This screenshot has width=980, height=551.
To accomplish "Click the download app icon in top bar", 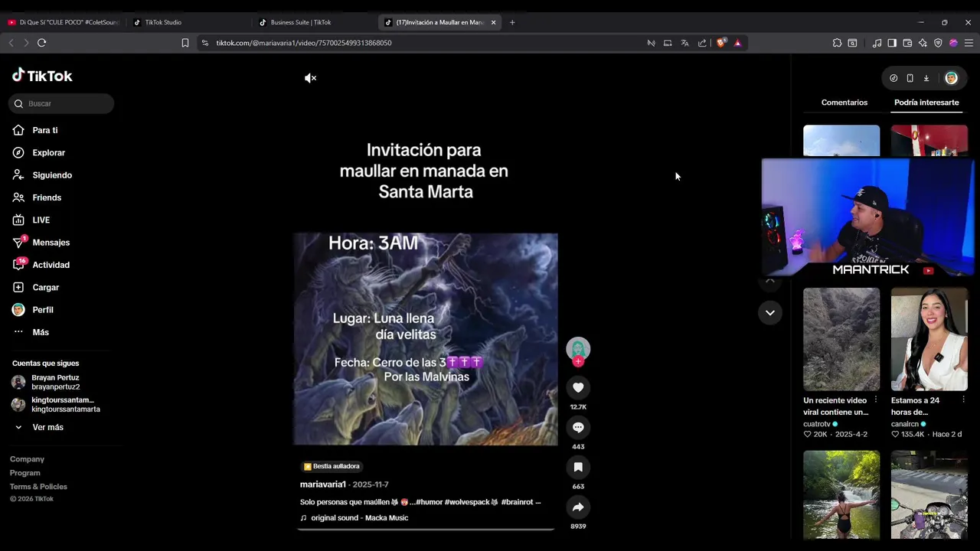I will (926, 78).
